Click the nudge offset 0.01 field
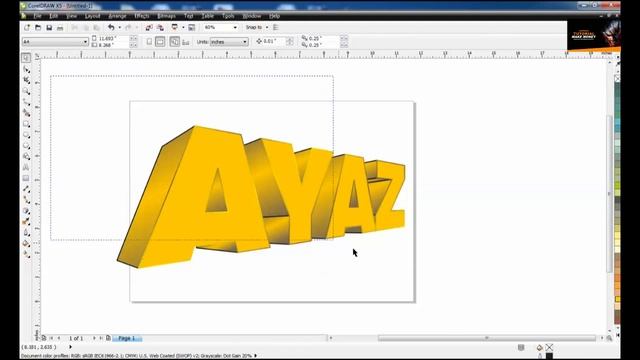The width and height of the screenshot is (640, 360). click(x=274, y=41)
